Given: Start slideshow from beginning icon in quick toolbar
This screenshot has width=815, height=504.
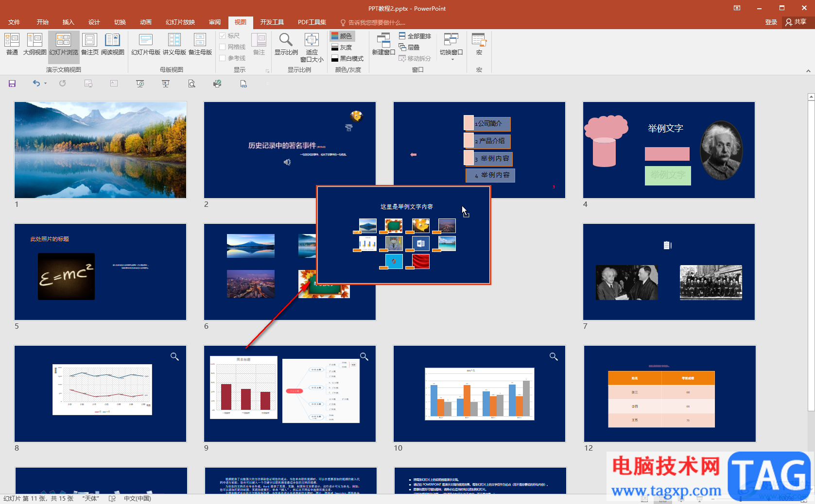Looking at the screenshot, I should pos(140,84).
